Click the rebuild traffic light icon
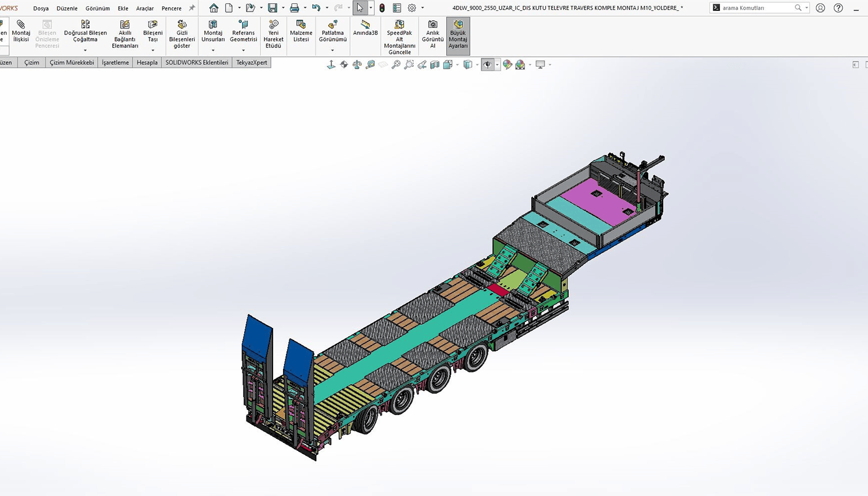The image size is (868, 496). (382, 8)
